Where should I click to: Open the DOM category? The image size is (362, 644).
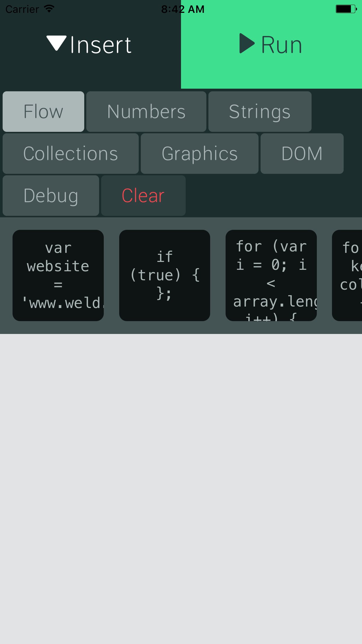302,153
